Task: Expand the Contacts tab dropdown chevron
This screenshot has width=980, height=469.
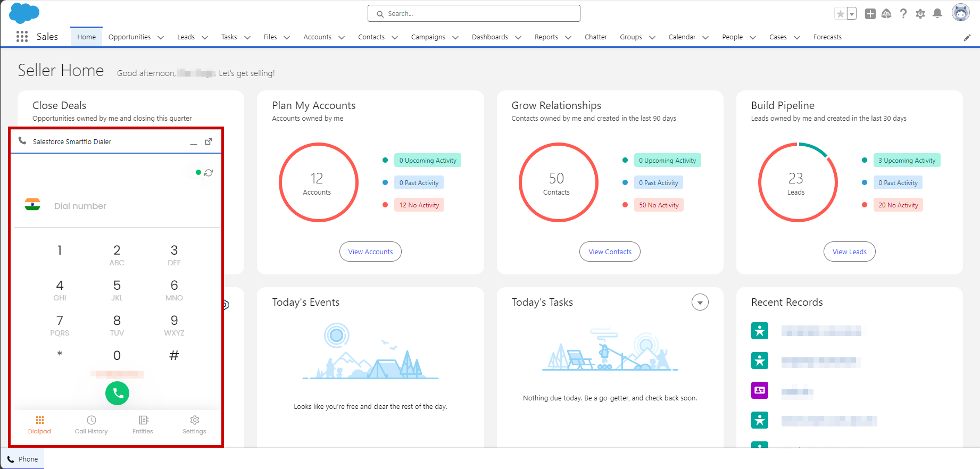Action: click(x=395, y=37)
